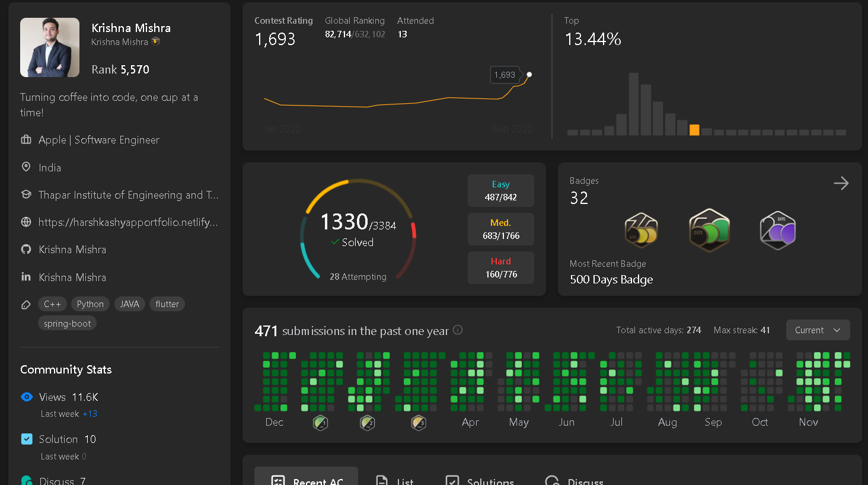Click the Recent AC tab icon
The height and width of the screenshot is (485, 868).
tap(278, 481)
